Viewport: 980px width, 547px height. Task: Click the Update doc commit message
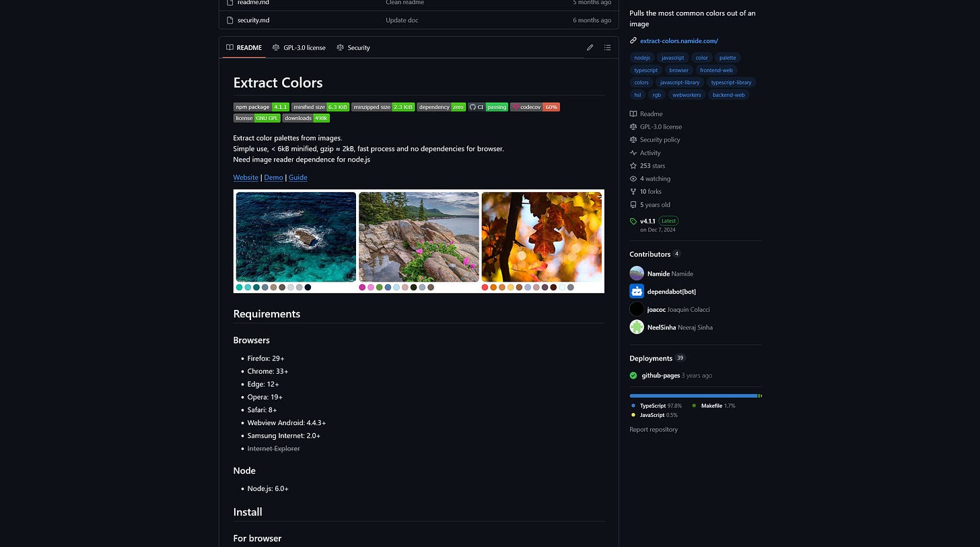pyautogui.click(x=402, y=20)
